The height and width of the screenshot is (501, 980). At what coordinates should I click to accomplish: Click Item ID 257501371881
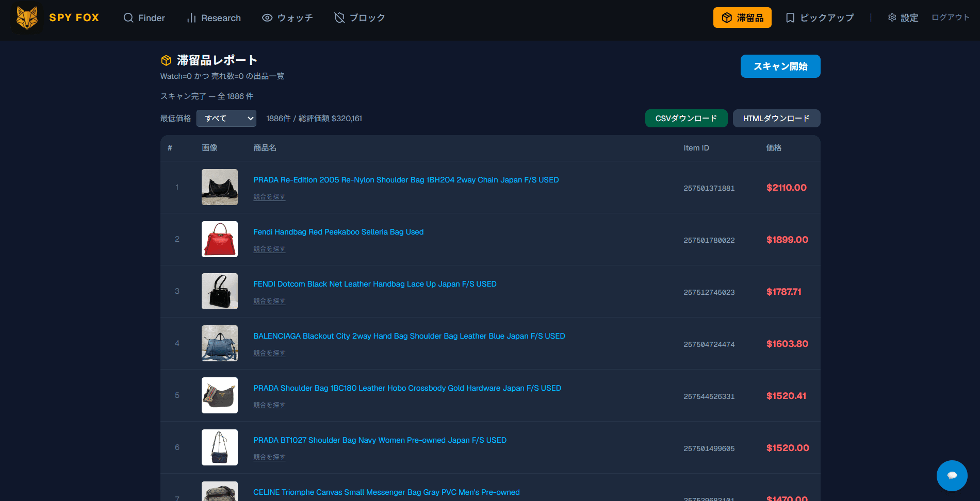click(709, 188)
